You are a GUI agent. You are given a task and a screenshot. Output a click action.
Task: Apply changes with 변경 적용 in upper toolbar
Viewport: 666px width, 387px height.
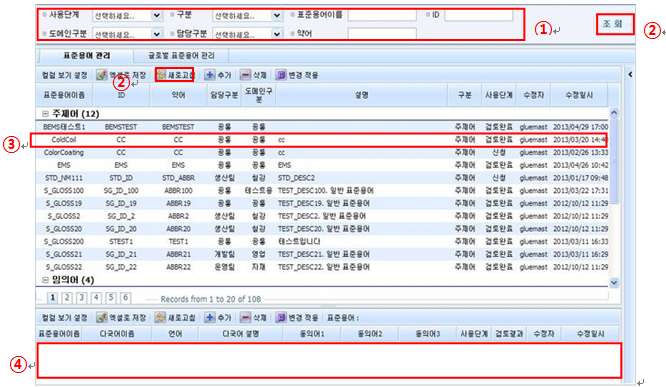click(297, 75)
